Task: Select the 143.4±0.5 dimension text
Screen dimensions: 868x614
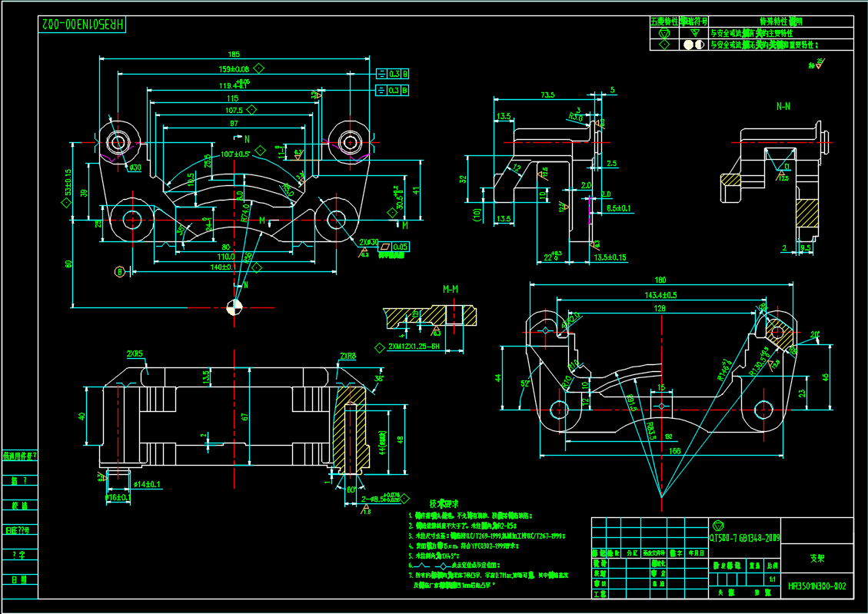Action: (x=660, y=295)
